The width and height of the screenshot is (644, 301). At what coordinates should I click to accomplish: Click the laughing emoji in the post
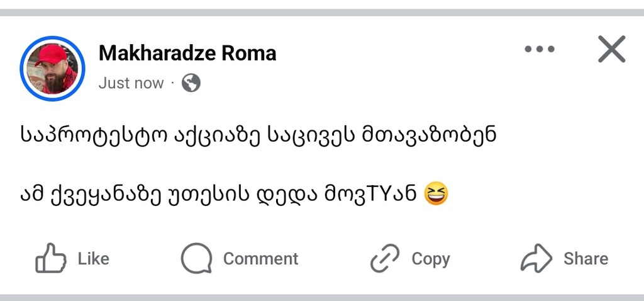438,192
